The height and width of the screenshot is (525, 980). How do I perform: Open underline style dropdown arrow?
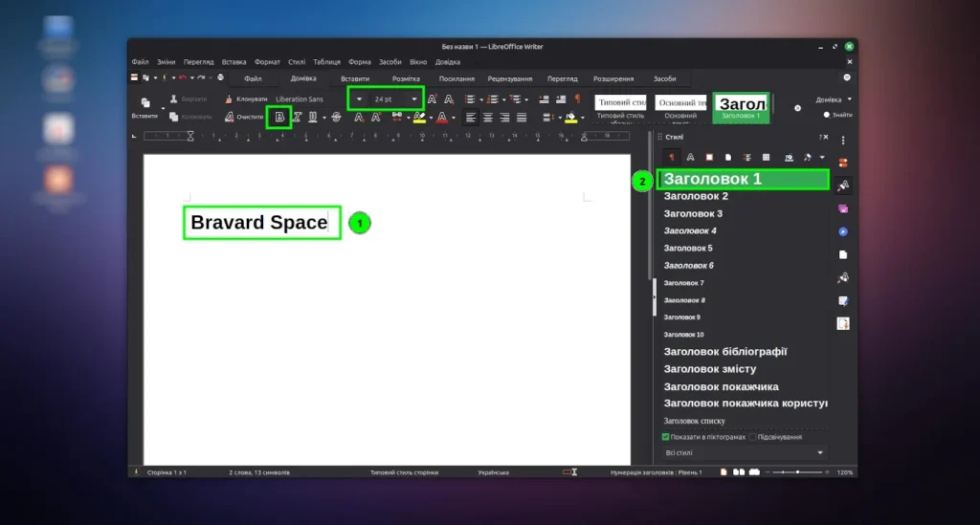tap(323, 118)
